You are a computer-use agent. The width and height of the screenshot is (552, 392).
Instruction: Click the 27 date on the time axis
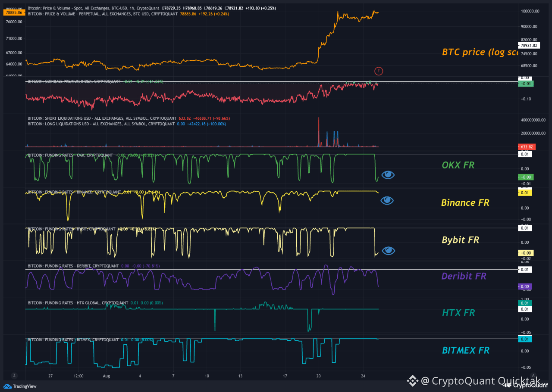point(50,376)
